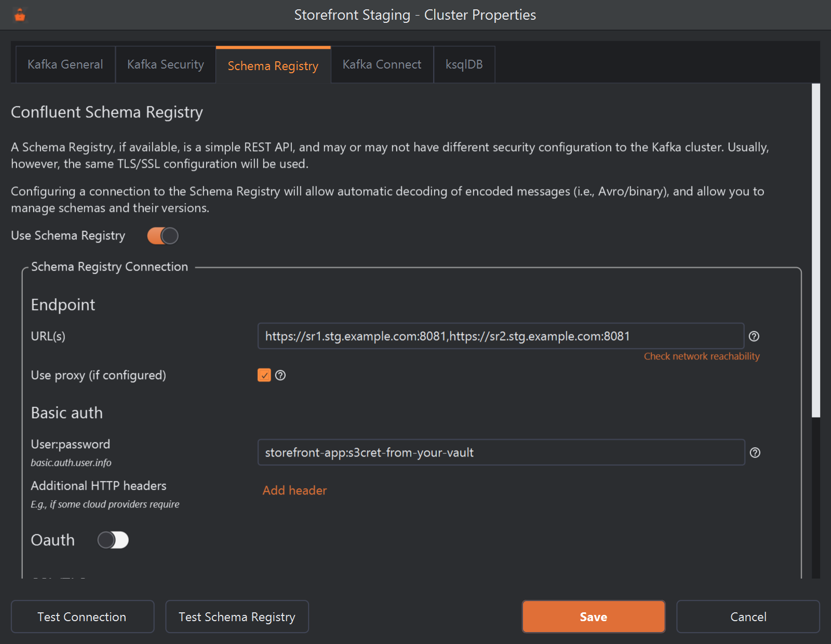Click the Schema Registry Connection group label
This screenshot has height=644, width=831.
pyautogui.click(x=110, y=267)
